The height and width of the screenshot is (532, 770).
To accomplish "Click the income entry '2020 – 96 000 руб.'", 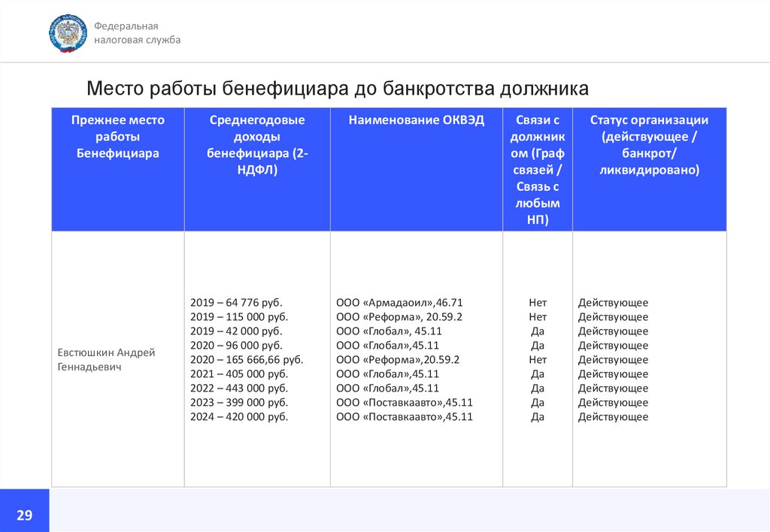I will (x=236, y=346).
